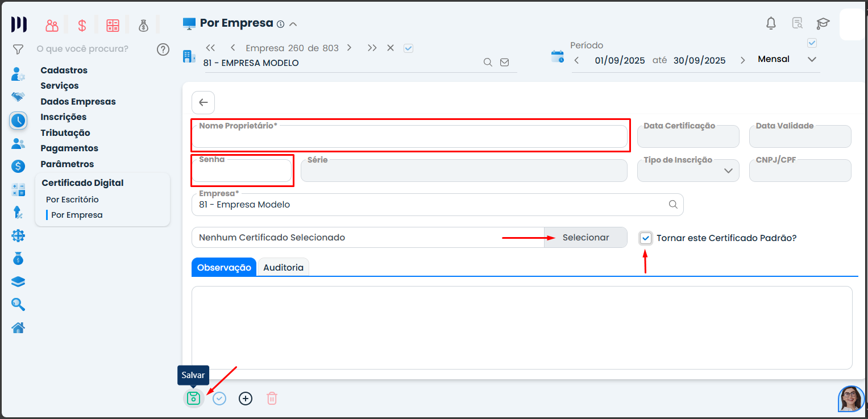Open the Tributação menu
Viewport: 868px width, 419px height.
(x=65, y=133)
